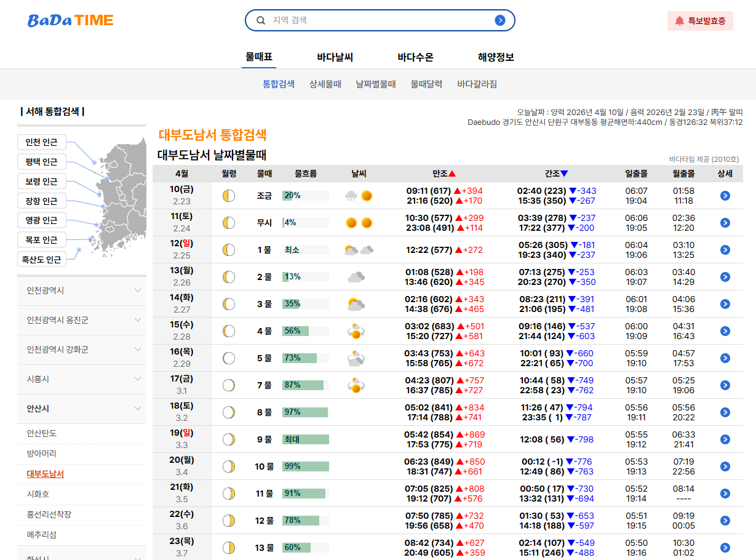Click weather icon for 13(월) row
Image resolution: width=756 pixels, height=560 pixels.
click(356, 277)
